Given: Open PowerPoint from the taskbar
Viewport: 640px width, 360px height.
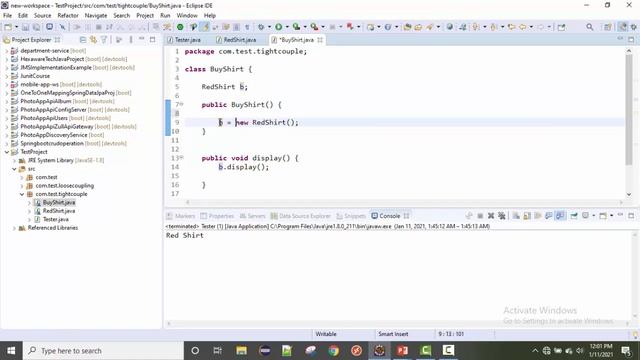Looking at the screenshot, I should tap(402, 350).
